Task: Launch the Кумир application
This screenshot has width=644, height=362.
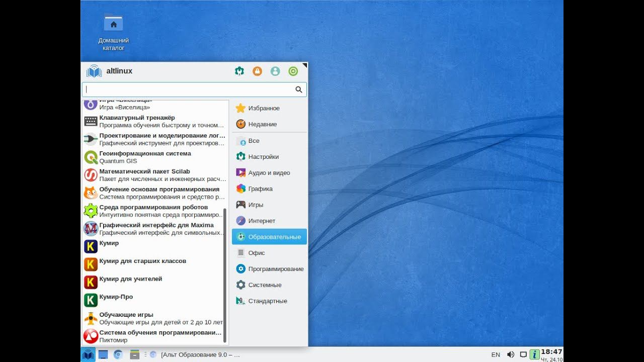Action: [154, 246]
